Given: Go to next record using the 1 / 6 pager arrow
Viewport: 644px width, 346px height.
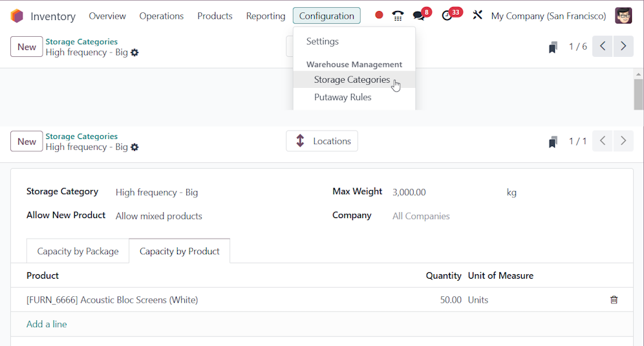Looking at the screenshot, I should click(x=623, y=46).
